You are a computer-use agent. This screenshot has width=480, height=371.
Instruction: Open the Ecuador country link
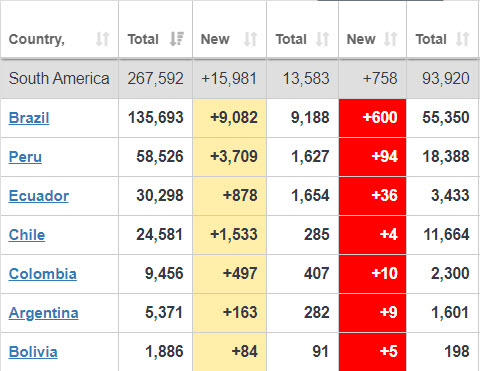pyautogui.click(x=39, y=196)
